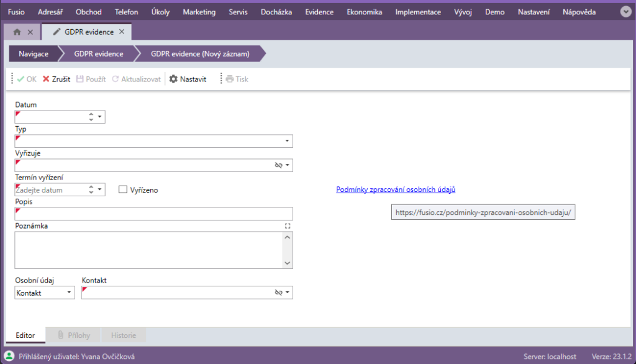This screenshot has width=636, height=364.
Task: Click the round chevron icon at top right
Action: point(625,12)
